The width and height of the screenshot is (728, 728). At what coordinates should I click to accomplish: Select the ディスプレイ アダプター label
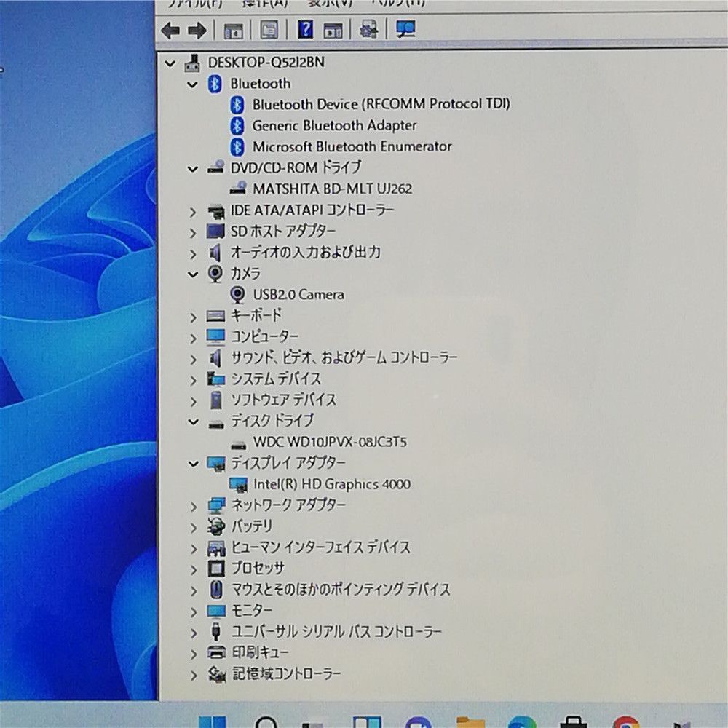click(x=288, y=463)
